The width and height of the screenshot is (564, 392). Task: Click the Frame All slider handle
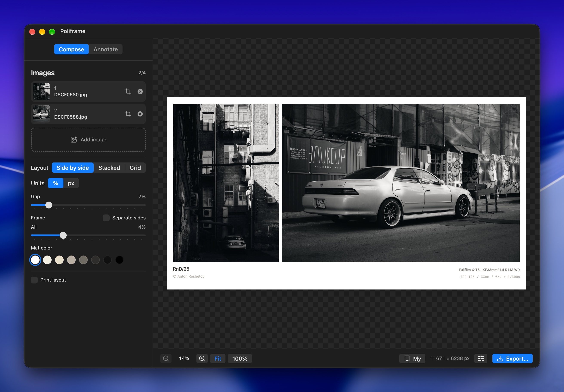click(x=63, y=236)
